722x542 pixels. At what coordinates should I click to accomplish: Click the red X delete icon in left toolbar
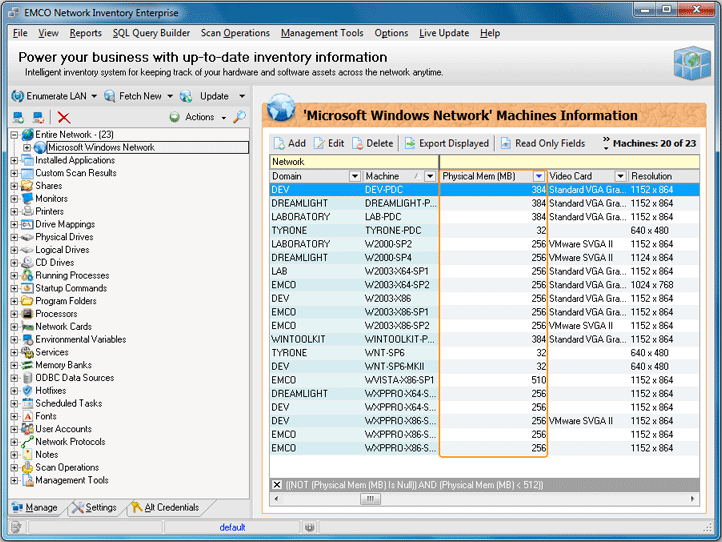pyautogui.click(x=64, y=117)
